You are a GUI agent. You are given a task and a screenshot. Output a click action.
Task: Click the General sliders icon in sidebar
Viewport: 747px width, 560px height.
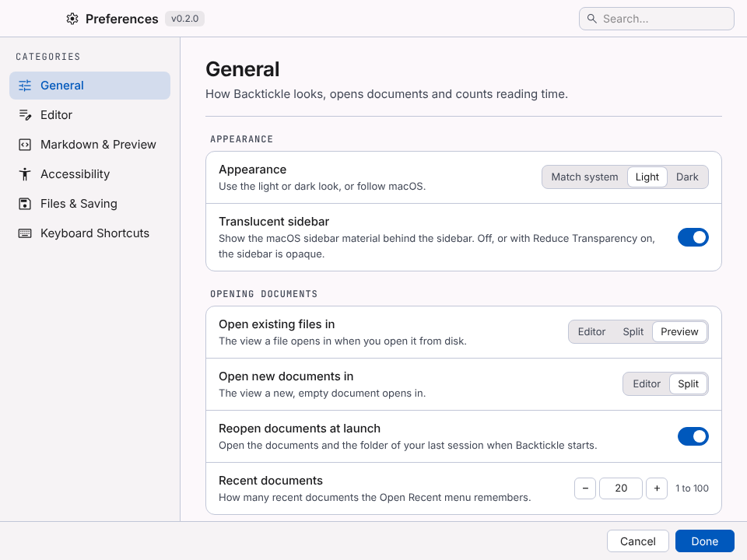(x=25, y=86)
